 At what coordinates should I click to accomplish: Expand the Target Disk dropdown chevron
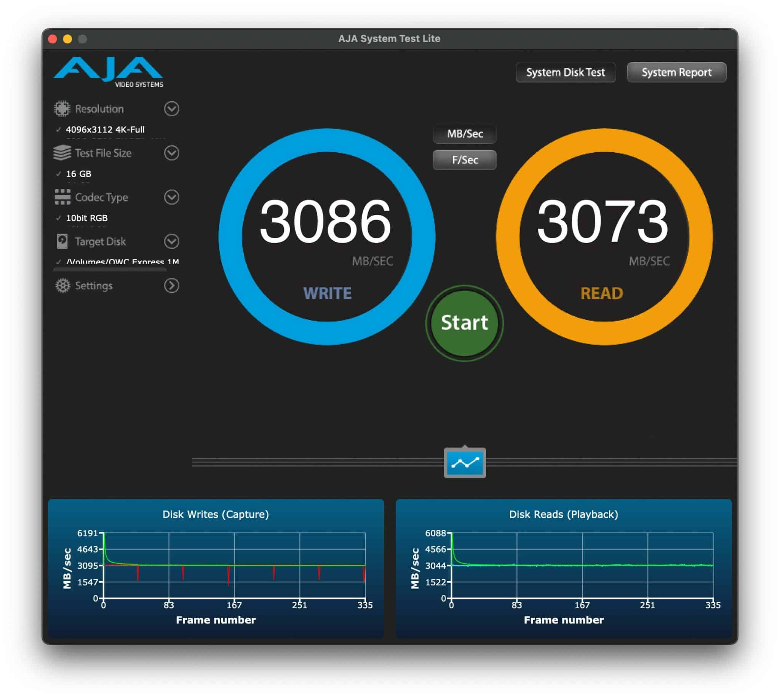tap(172, 242)
